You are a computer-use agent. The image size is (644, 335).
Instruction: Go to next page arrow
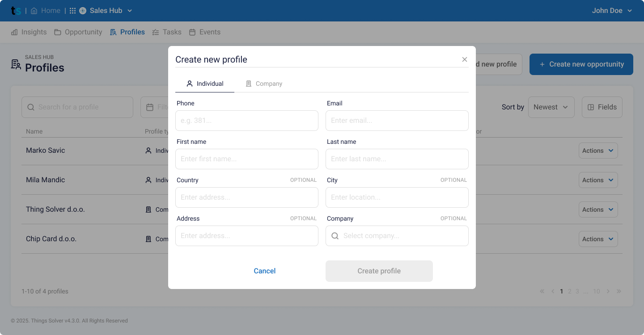(x=608, y=291)
